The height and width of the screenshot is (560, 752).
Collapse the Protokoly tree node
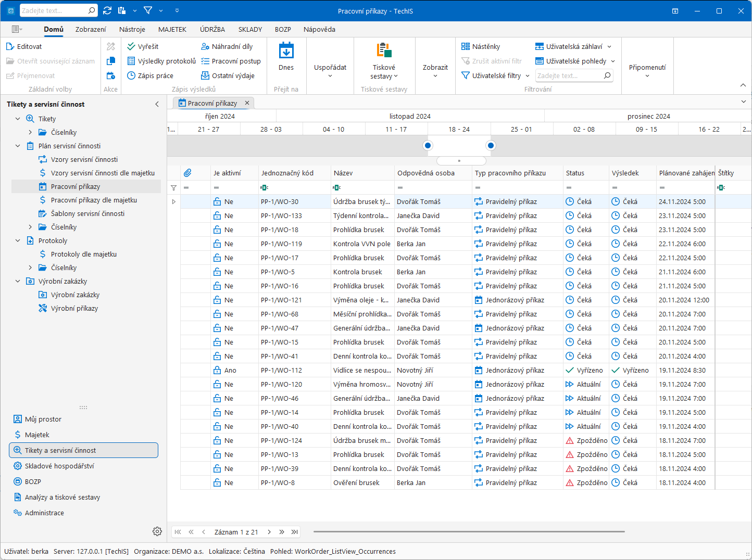click(18, 240)
